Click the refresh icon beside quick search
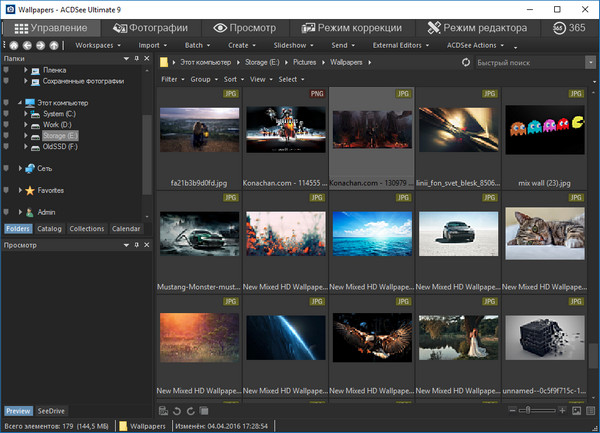This screenshot has width=600, height=433. (466, 62)
